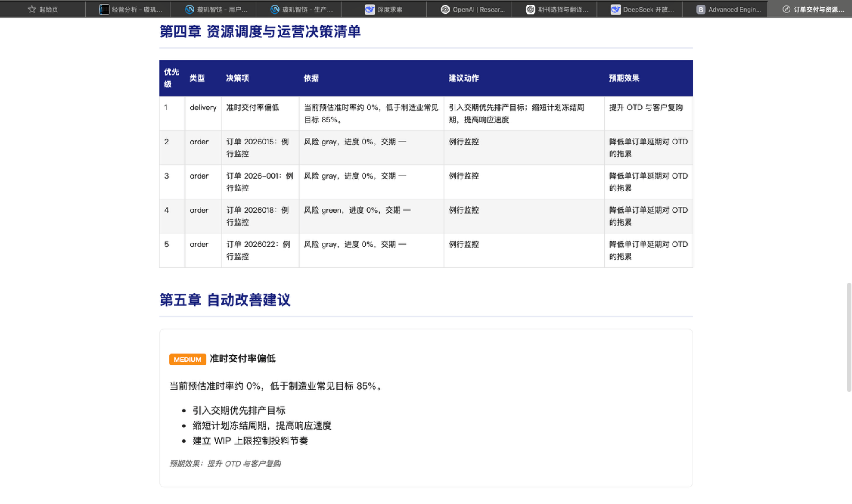Select the 订单交付与资源 tab
Image resolution: width=852 pixels, height=504 pixels.
point(810,9)
